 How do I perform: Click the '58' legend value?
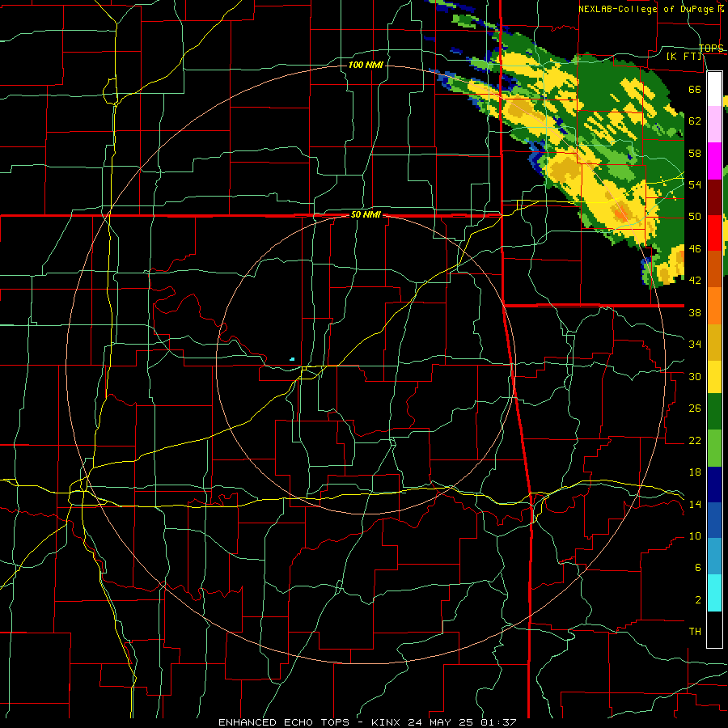695,153
